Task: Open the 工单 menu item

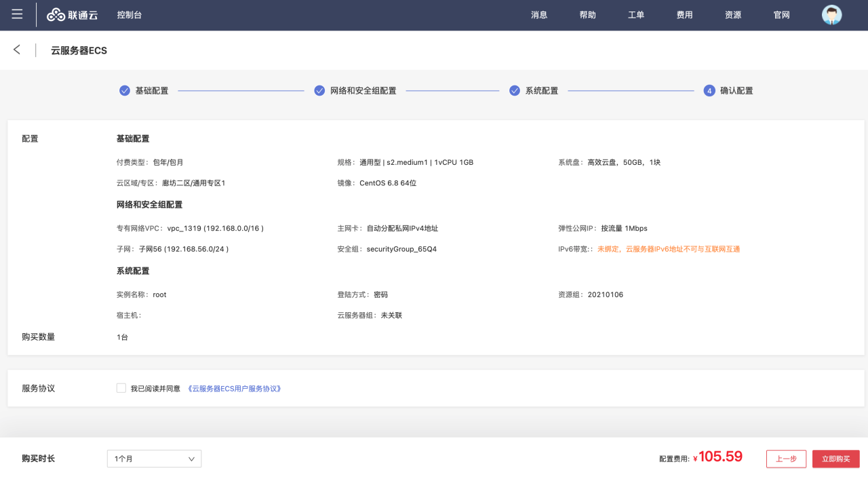Action: tap(636, 15)
